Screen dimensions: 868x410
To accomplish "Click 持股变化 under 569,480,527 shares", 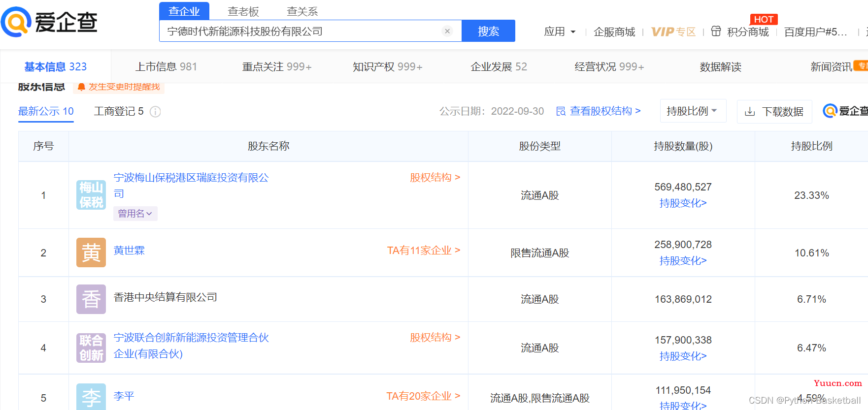I will pyautogui.click(x=683, y=203).
